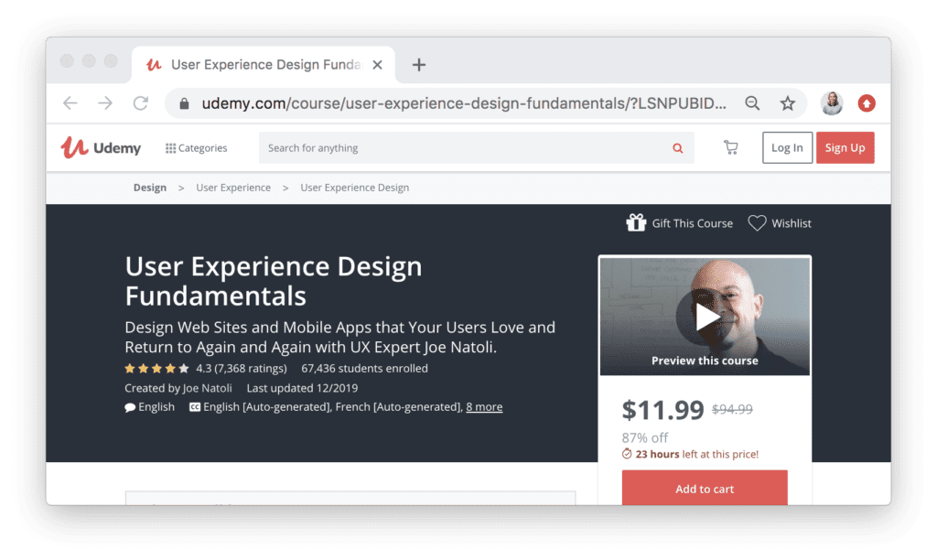Viewport: 937px width, 560px height.
Task: Click the closed captions icon
Action: (x=195, y=407)
